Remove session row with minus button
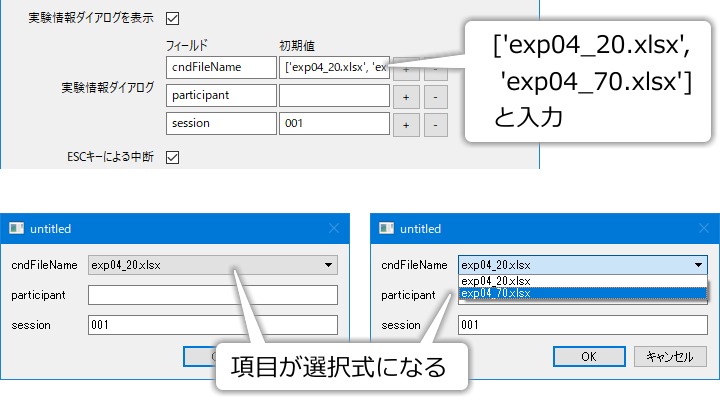 click(x=435, y=125)
